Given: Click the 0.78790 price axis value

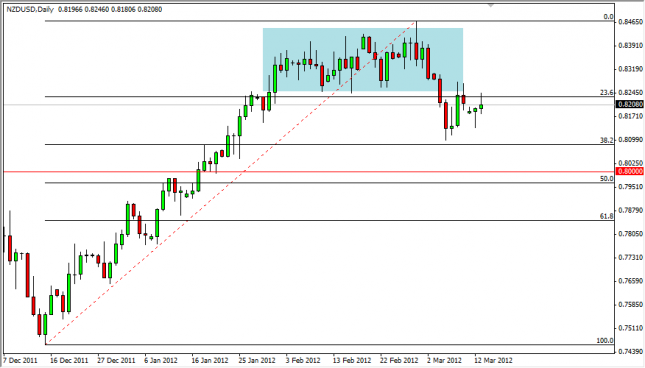Looking at the screenshot, I should (x=630, y=211).
